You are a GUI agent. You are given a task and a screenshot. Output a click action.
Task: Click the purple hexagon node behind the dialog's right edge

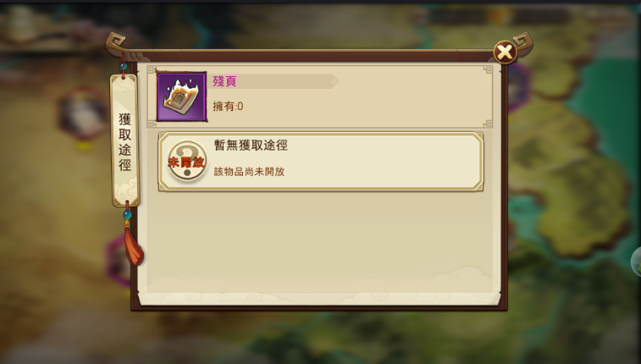[519, 88]
